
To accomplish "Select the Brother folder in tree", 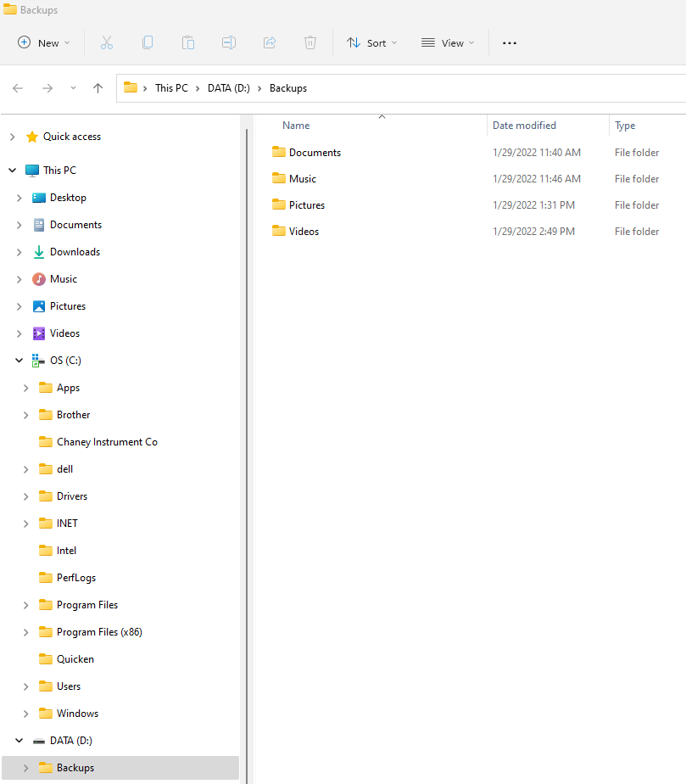I will click(74, 415).
